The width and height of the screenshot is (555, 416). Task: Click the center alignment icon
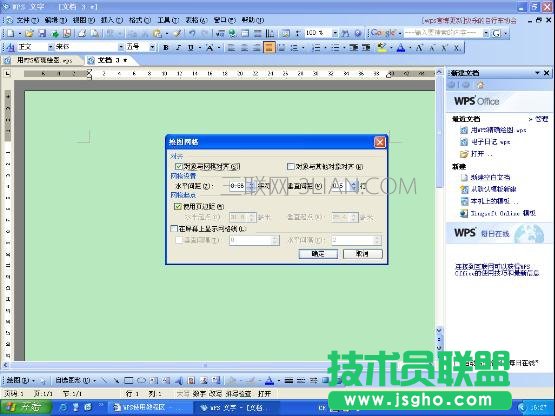244,47
